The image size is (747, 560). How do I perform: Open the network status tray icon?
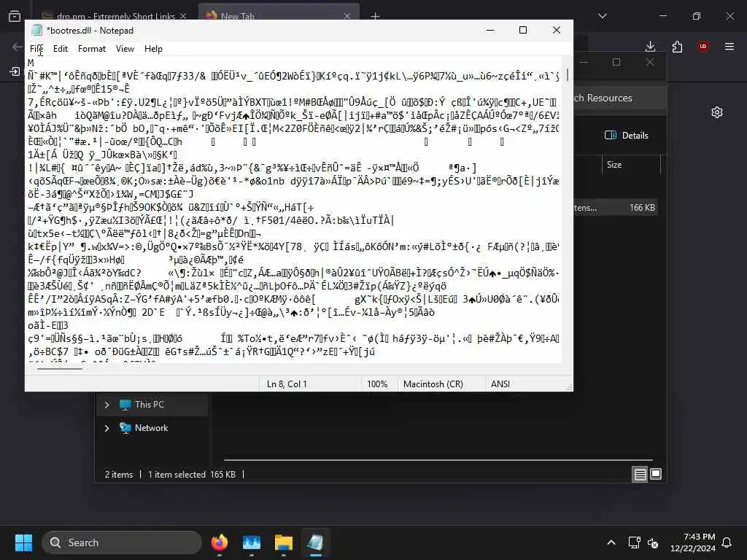tap(634, 542)
